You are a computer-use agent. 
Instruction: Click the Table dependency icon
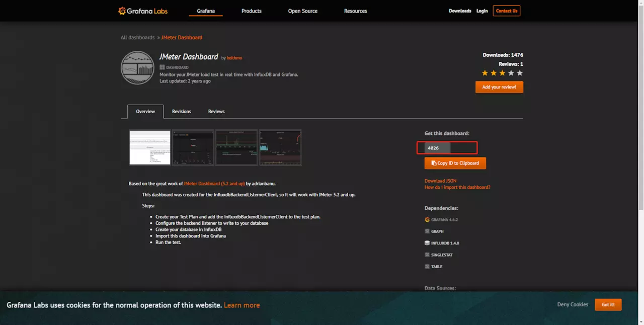[427, 267]
